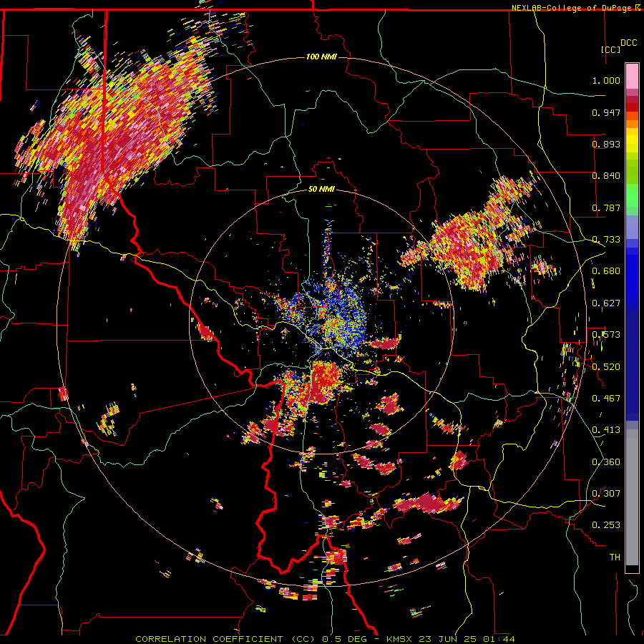Screen dimensions: 644x644
Task: Click the 0.467 value on the scale
Action: [x=606, y=399]
